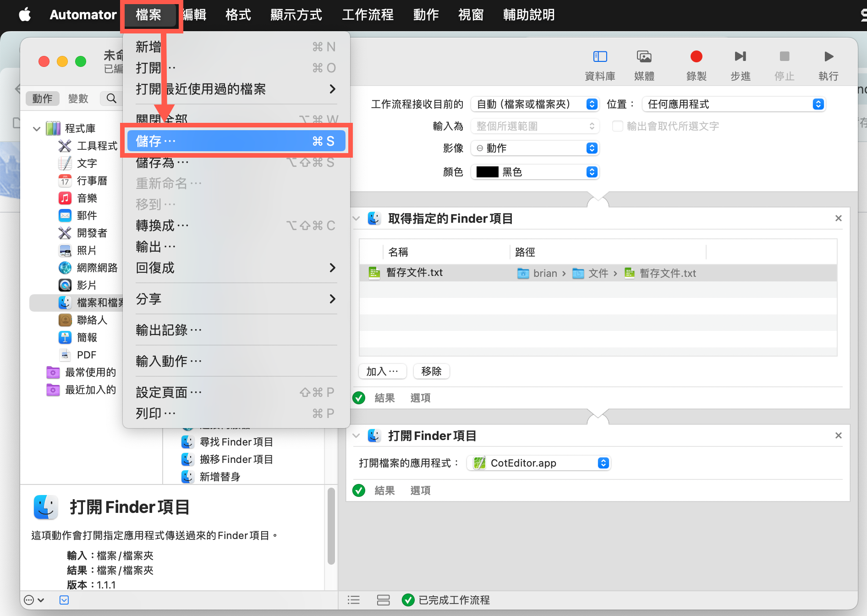Remove the 取得指定的Finder項目 action
Viewport: 867px width, 616px height.
838,218
